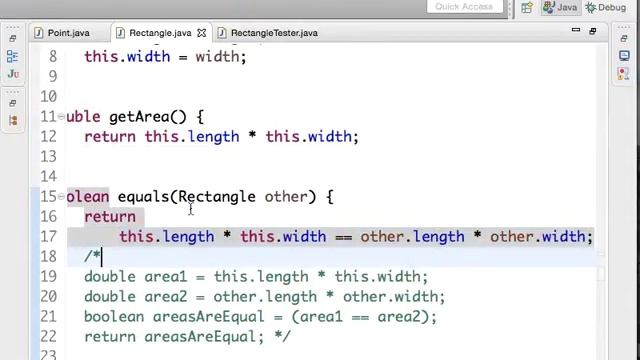Open the RectangleTester.java editor tab
Image resolution: width=640 pixels, height=360 pixels.
[268, 33]
